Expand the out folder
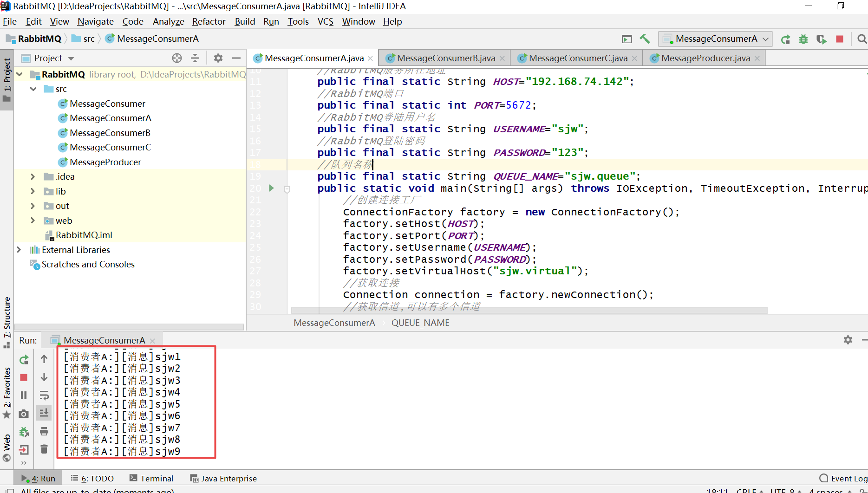Screen dimensions: 868x493 [x=33, y=206]
